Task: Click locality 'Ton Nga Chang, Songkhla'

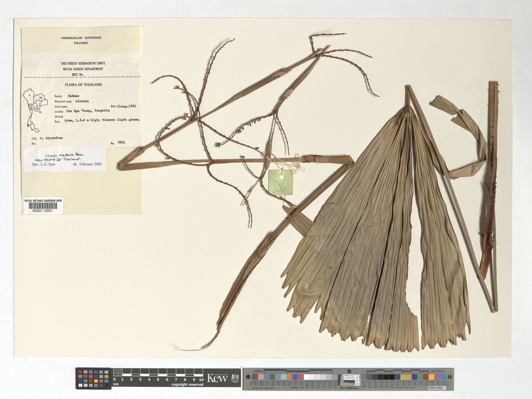Action: 88,111
